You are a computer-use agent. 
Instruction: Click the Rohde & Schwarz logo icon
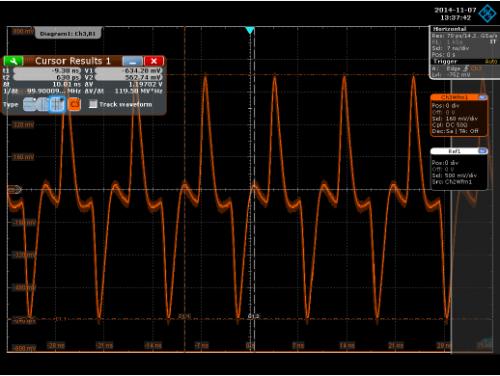(487, 14)
